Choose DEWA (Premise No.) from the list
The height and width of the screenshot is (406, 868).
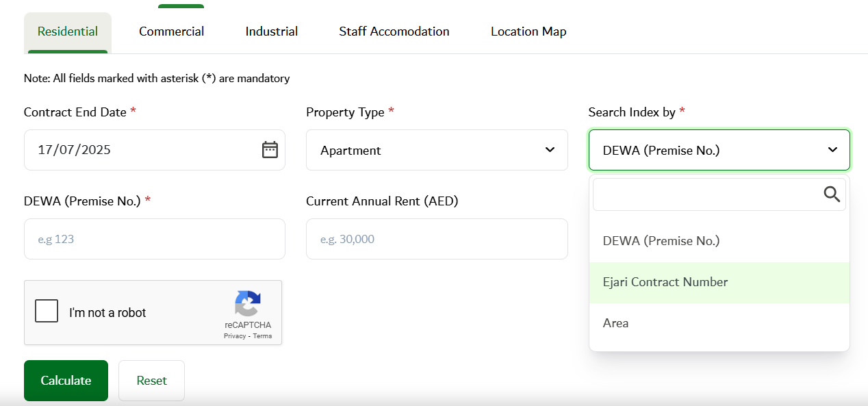click(x=719, y=241)
